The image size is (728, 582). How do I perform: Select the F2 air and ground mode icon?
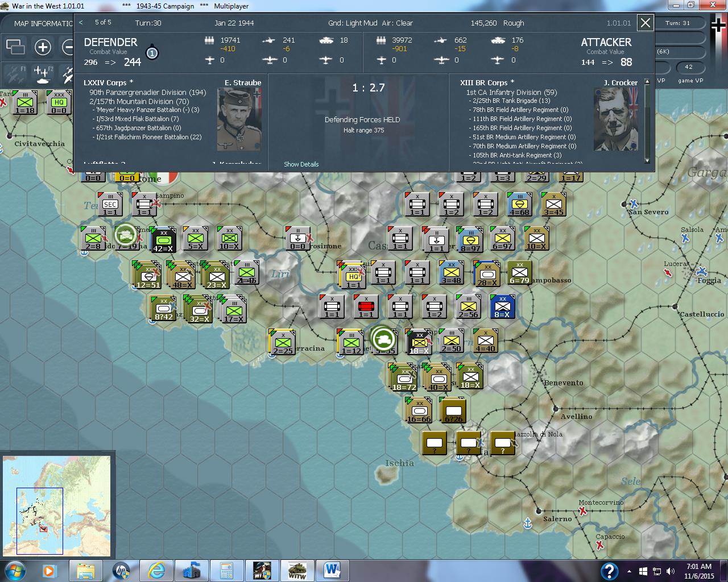click(x=43, y=74)
